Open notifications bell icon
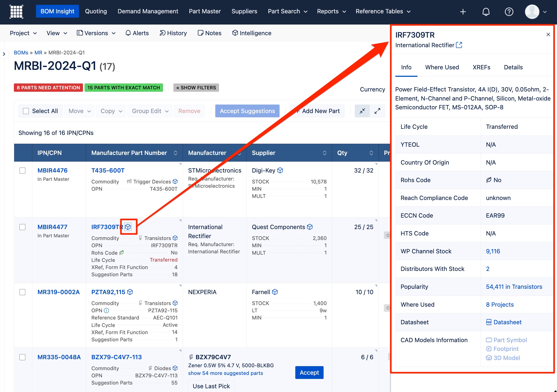Viewport: 557px width, 392px height. point(486,12)
